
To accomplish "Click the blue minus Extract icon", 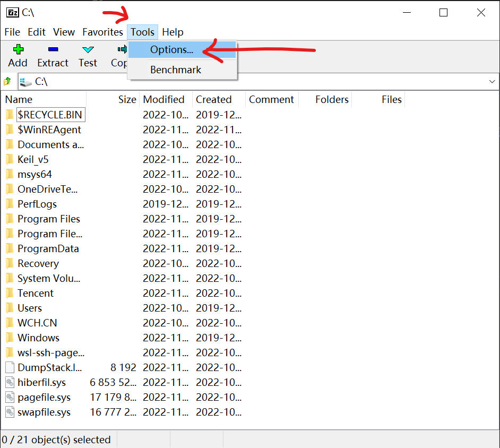I will point(53,50).
